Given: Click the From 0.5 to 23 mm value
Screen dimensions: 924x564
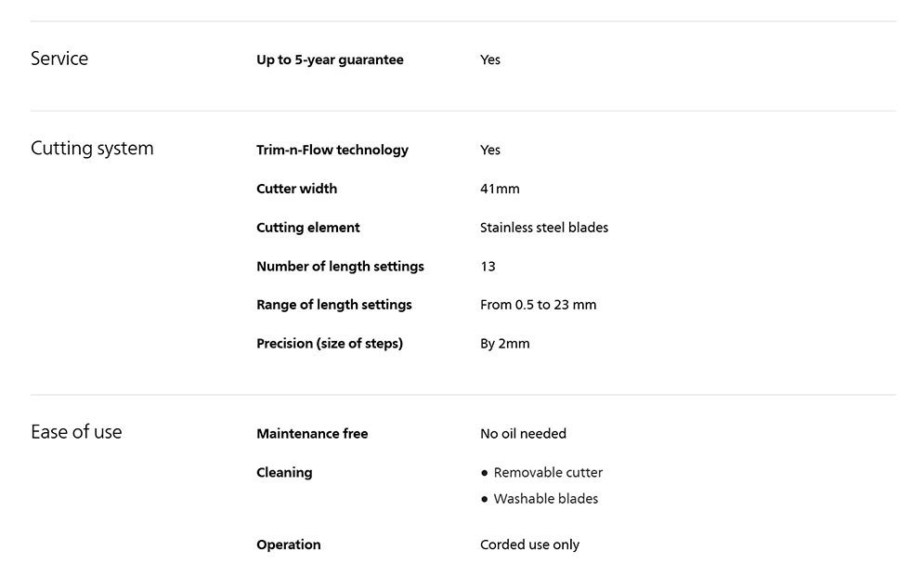Looking at the screenshot, I should 538,305.
